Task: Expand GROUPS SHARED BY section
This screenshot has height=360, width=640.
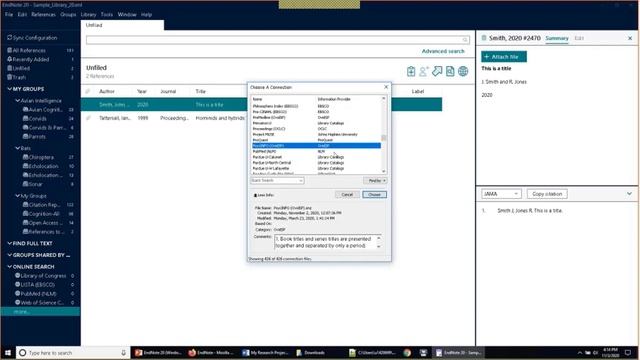Action: click(9, 255)
